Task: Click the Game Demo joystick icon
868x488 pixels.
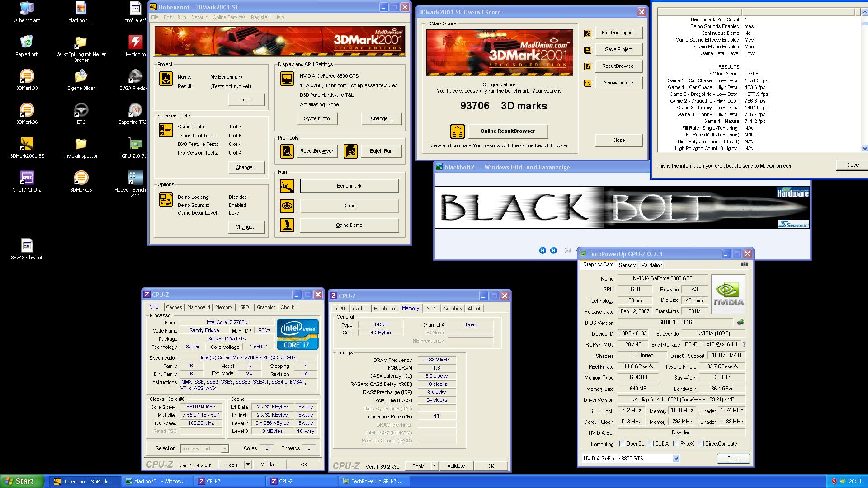Action: [x=287, y=225]
